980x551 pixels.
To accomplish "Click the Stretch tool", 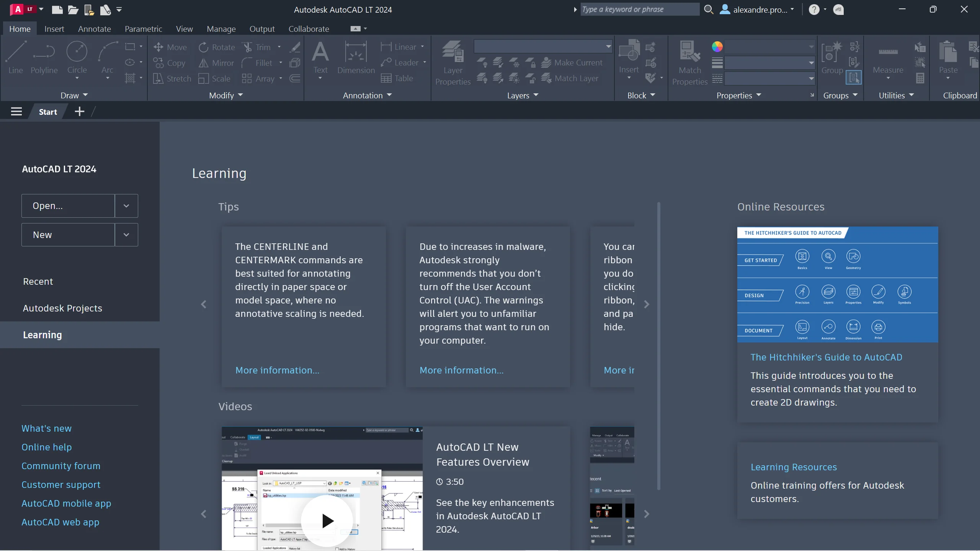I will (172, 78).
